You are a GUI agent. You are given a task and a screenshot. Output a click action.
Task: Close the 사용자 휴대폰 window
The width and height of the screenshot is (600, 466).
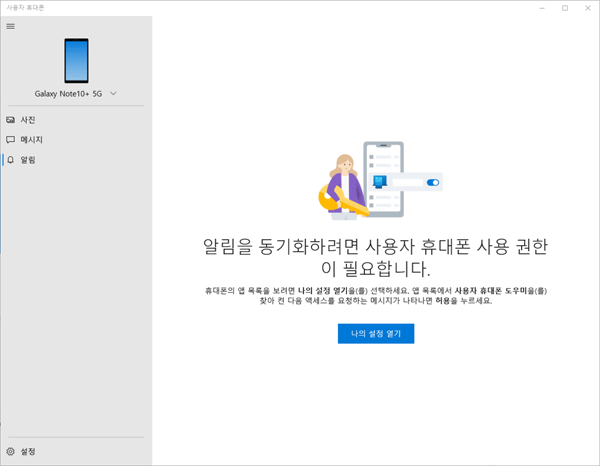tap(588, 7)
